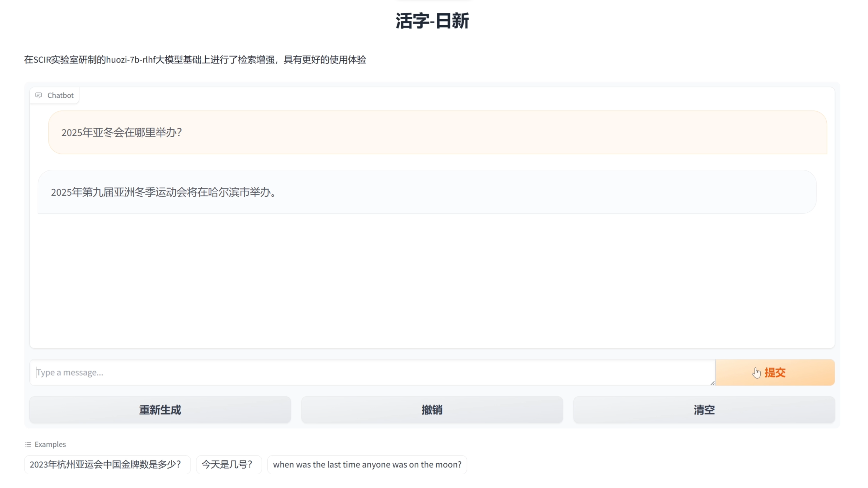Clear conversation with 清空 button

pos(704,410)
